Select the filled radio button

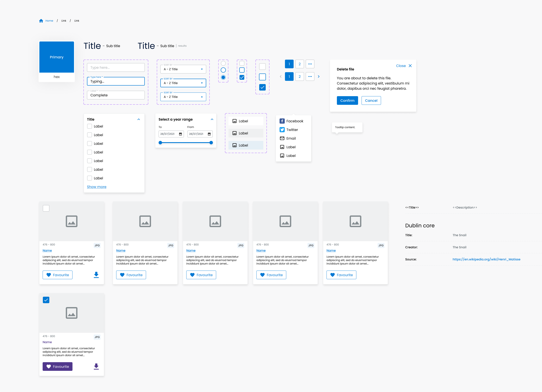click(223, 77)
